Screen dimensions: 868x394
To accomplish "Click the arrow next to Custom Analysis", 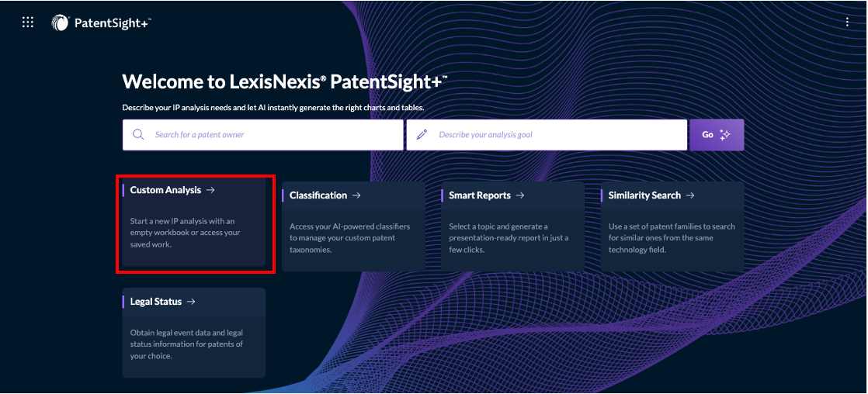I will 210,190.
